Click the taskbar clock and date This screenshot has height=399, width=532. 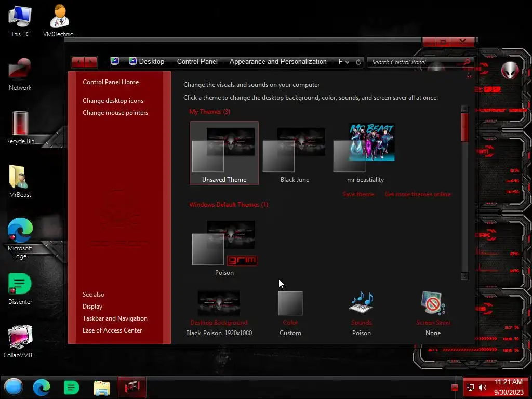(508, 387)
